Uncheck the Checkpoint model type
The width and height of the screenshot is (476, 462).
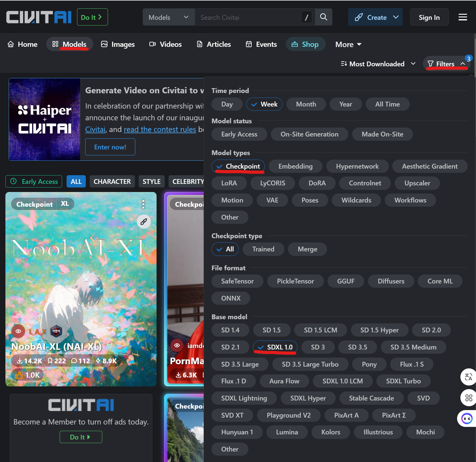click(x=238, y=166)
